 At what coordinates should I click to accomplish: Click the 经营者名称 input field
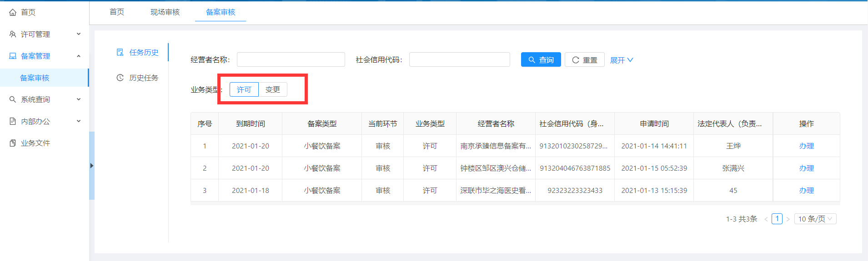pos(291,59)
